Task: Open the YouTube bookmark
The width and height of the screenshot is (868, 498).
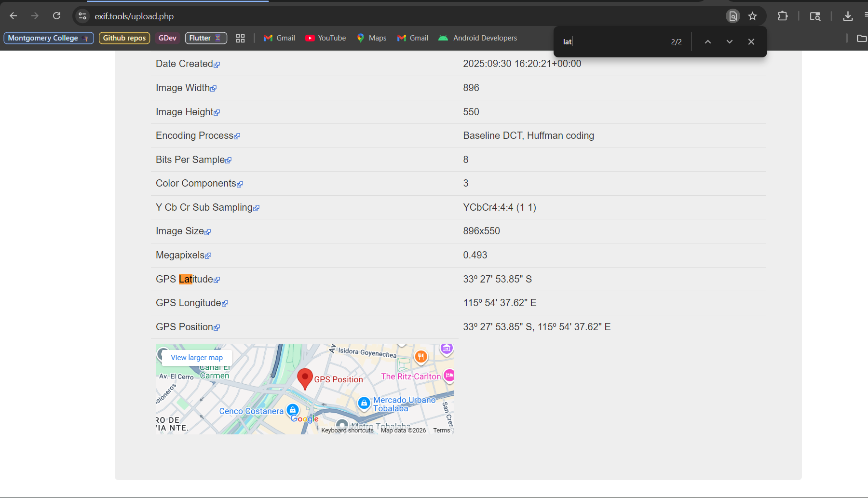Action: pos(326,38)
